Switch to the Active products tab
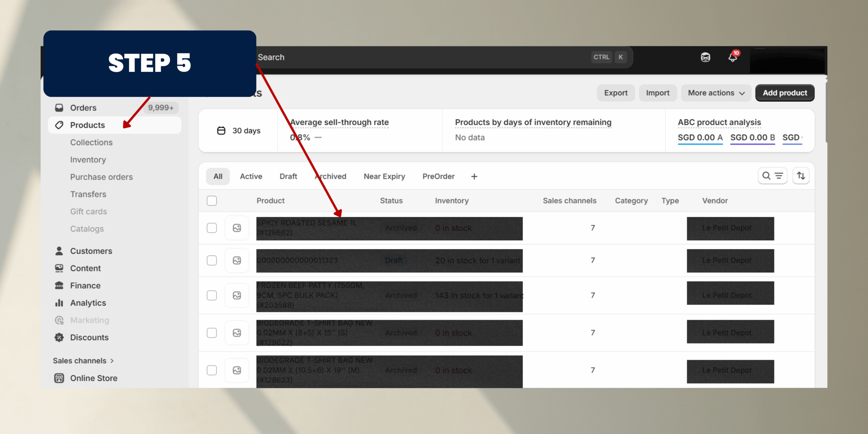Viewport: 868px width, 434px height. (x=251, y=176)
